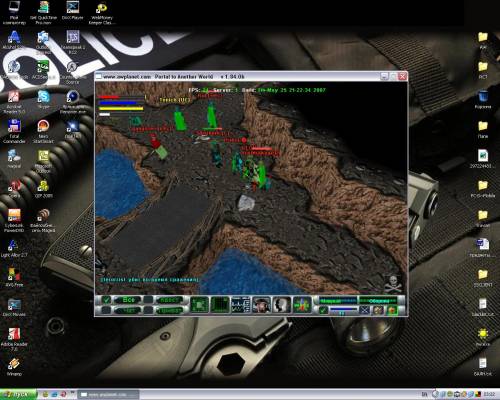Select the right green tab near toolbar end
500x400 pixels.
378,300
